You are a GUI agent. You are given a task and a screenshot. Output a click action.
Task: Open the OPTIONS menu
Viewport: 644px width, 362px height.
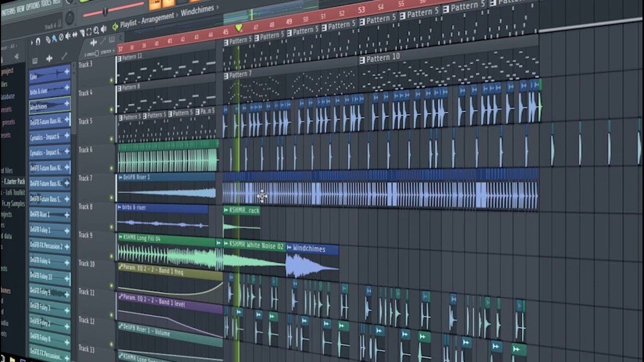pyautogui.click(x=33, y=6)
